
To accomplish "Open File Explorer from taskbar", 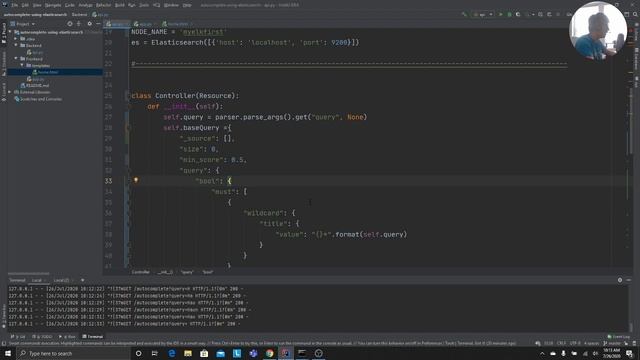I will coord(188,353).
